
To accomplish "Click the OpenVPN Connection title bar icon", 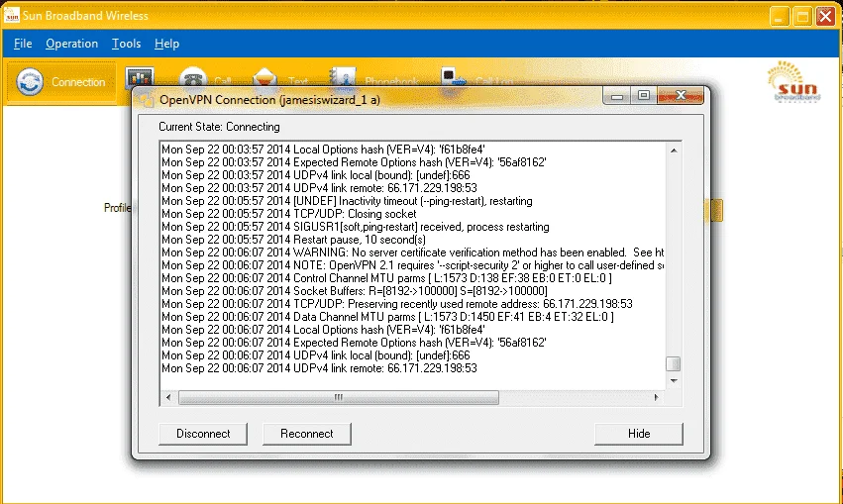I will [x=145, y=99].
